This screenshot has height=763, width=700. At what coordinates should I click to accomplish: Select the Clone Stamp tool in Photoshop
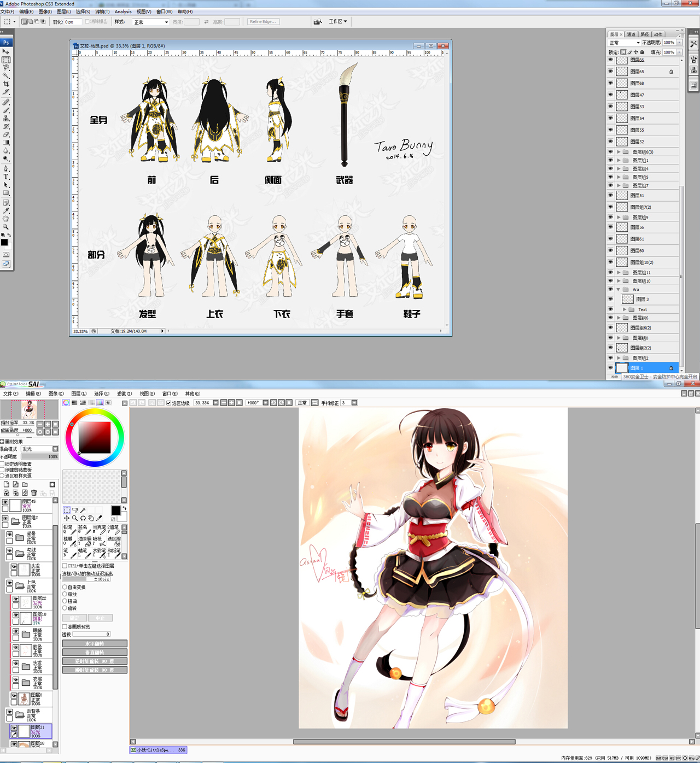[x=6, y=118]
